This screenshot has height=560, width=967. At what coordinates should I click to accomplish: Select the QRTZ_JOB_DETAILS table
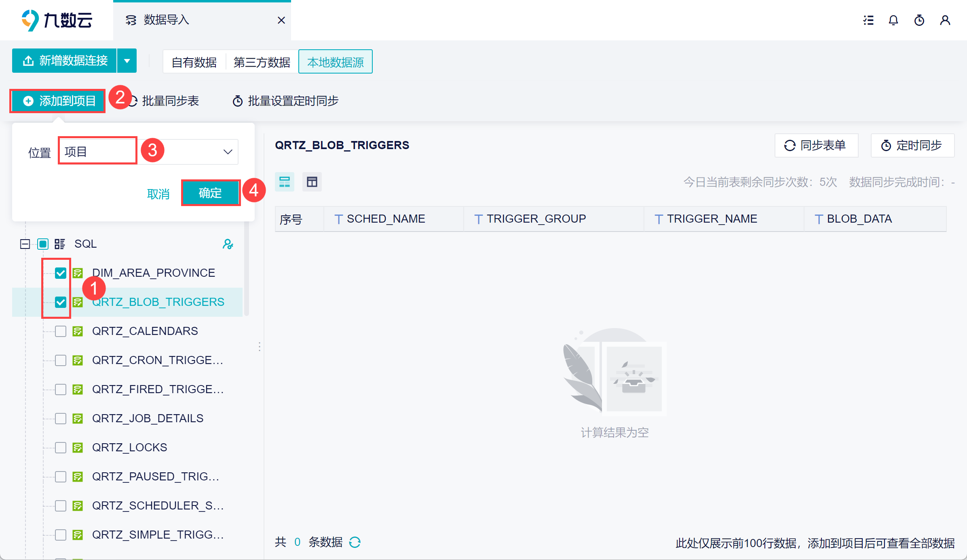click(x=148, y=419)
